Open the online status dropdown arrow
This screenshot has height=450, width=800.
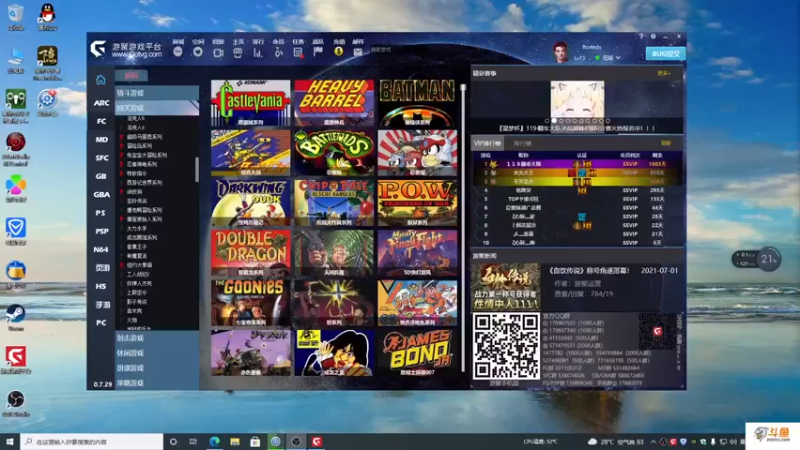pyautogui.click(x=618, y=58)
